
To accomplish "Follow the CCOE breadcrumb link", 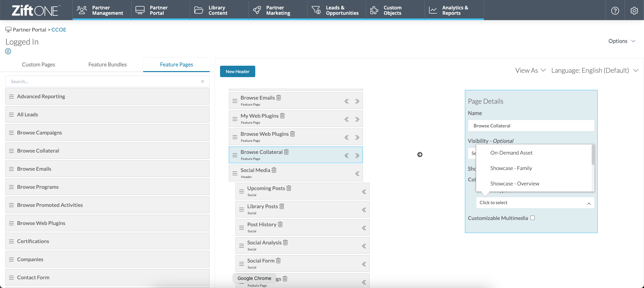I will pyautogui.click(x=59, y=30).
